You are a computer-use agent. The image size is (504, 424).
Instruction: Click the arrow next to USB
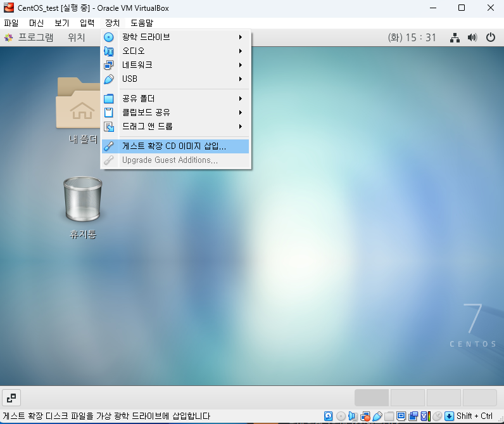point(241,79)
